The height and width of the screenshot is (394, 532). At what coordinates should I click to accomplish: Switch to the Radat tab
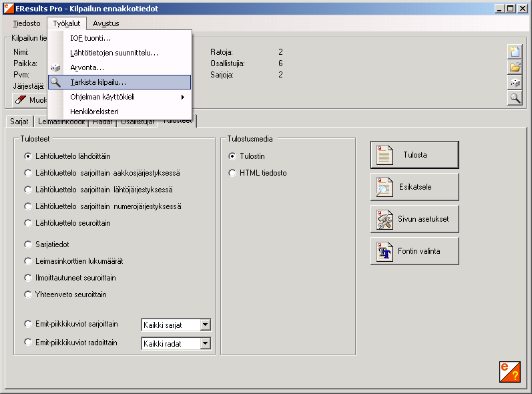point(103,122)
